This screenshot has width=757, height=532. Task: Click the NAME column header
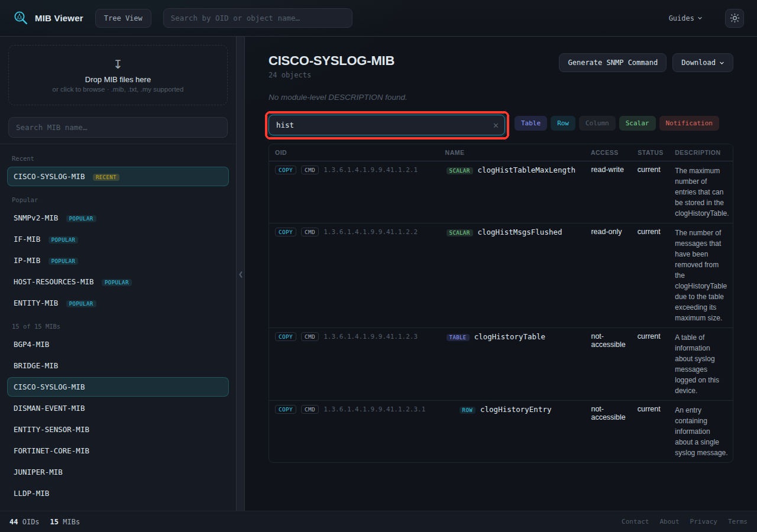coord(454,153)
